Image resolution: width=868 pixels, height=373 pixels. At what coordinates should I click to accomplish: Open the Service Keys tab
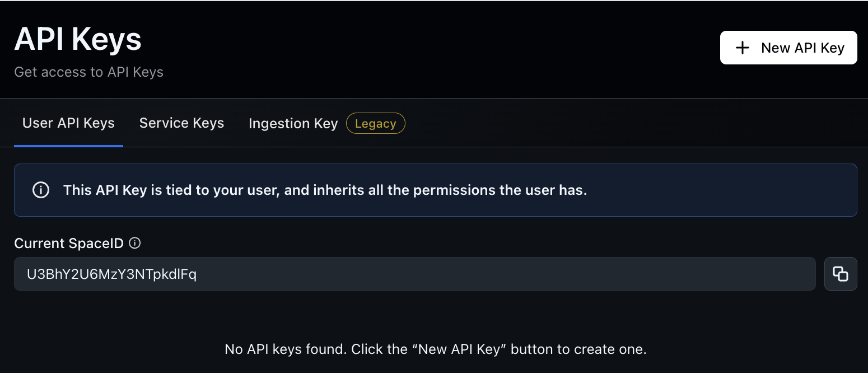click(181, 123)
